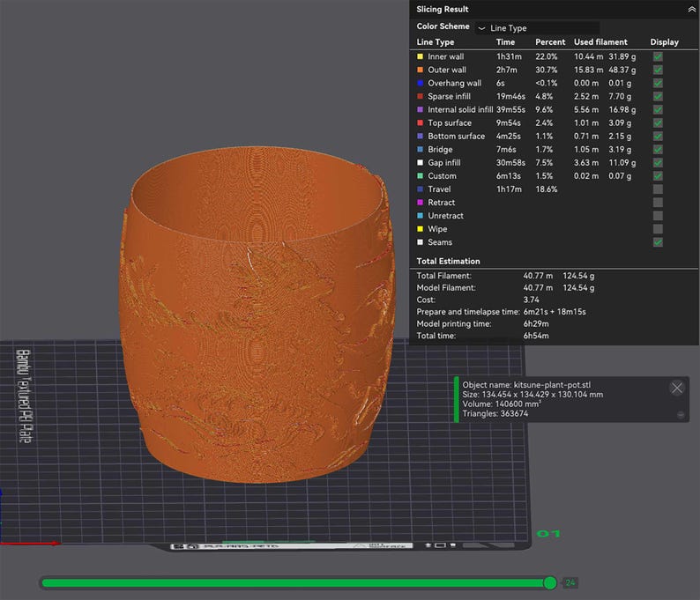
Task: Click the Travel row label
Action: point(439,189)
